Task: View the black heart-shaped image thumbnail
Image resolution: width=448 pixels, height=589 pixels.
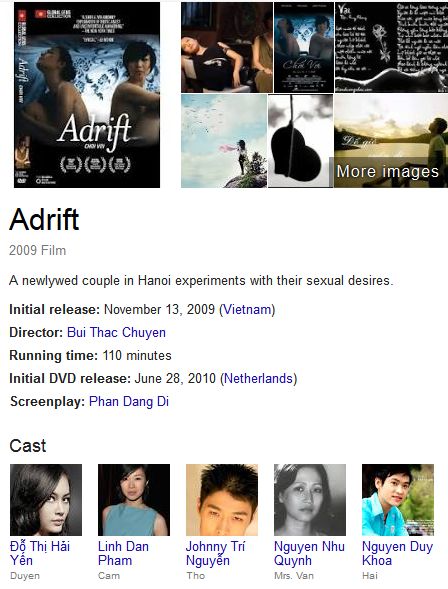Action: point(300,141)
